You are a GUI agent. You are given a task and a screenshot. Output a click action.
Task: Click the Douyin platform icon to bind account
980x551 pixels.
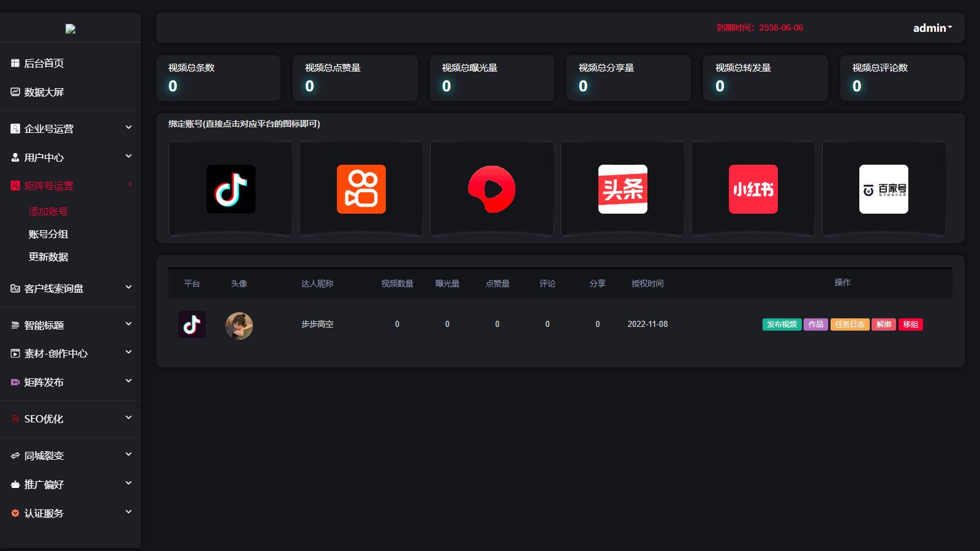tap(231, 189)
